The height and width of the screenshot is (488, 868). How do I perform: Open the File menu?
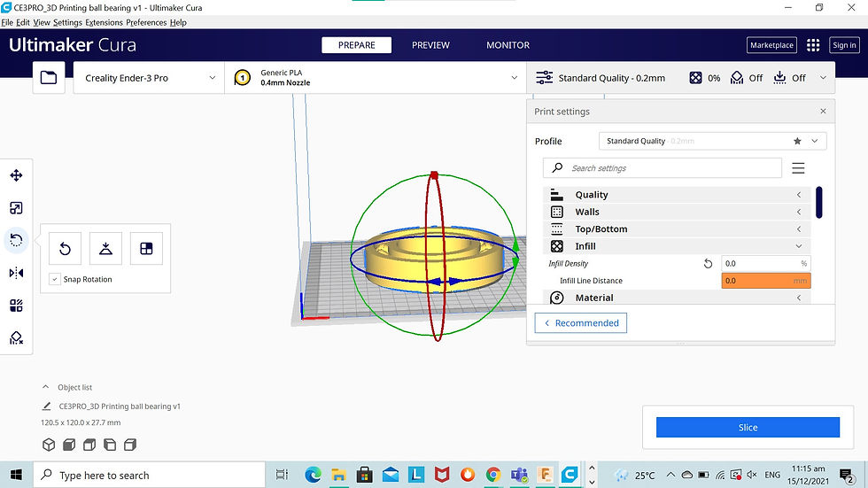7,23
